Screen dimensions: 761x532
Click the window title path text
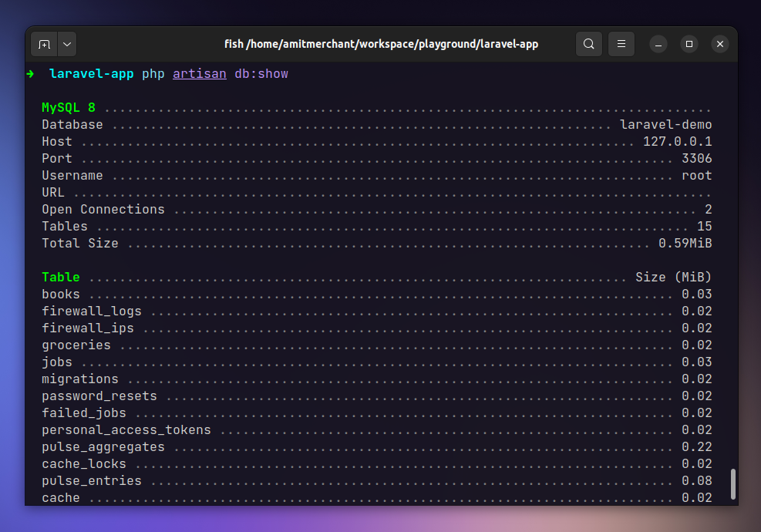pos(381,44)
